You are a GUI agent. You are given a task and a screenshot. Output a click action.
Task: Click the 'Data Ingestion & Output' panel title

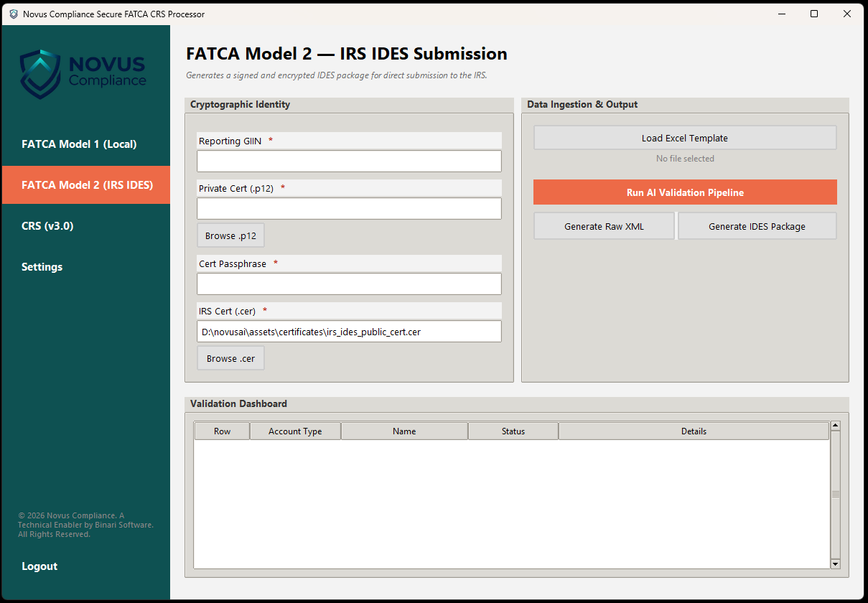coord(582,104)
